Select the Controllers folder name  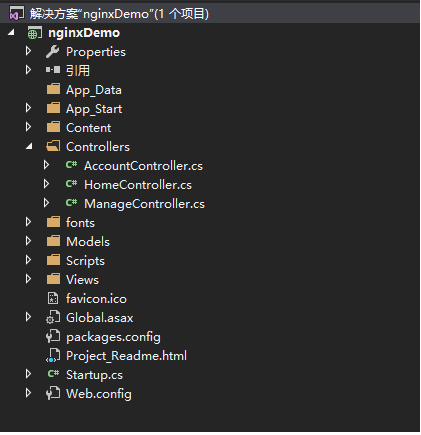point(98,147)
